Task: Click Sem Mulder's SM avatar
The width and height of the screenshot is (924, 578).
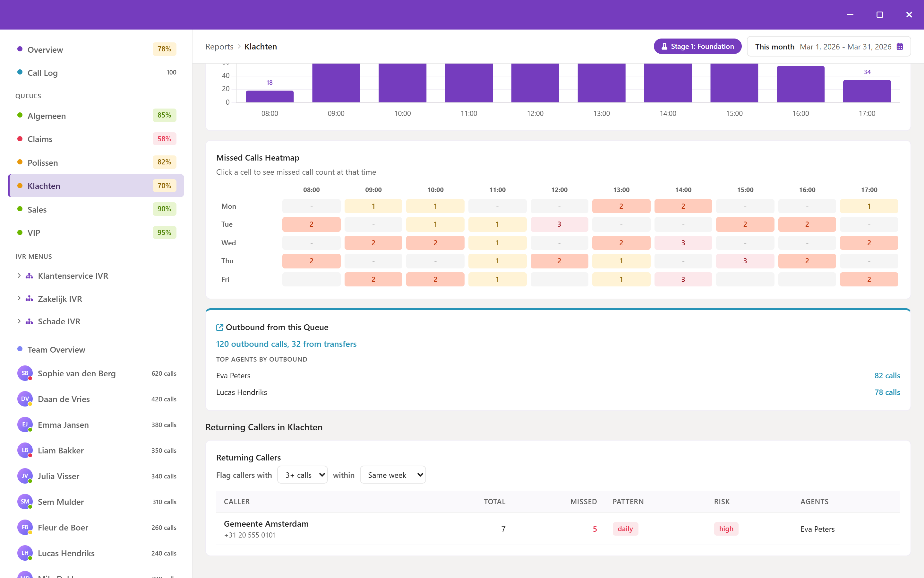Action: (x=25, y=502)
